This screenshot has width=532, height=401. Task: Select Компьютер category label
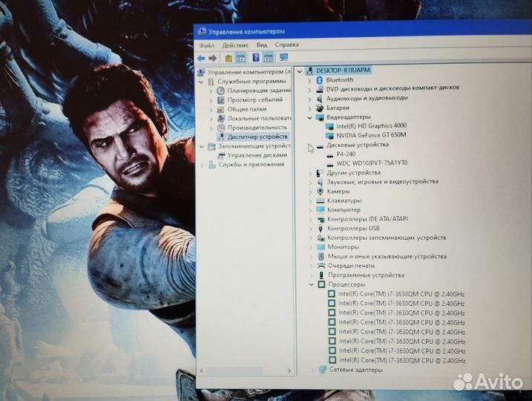click(x=344, y=210)
